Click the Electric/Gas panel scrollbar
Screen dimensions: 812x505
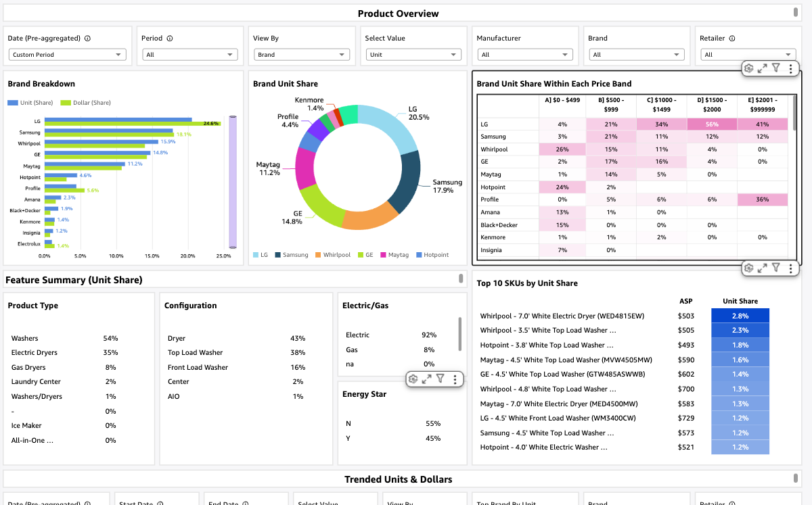point(461,333)
